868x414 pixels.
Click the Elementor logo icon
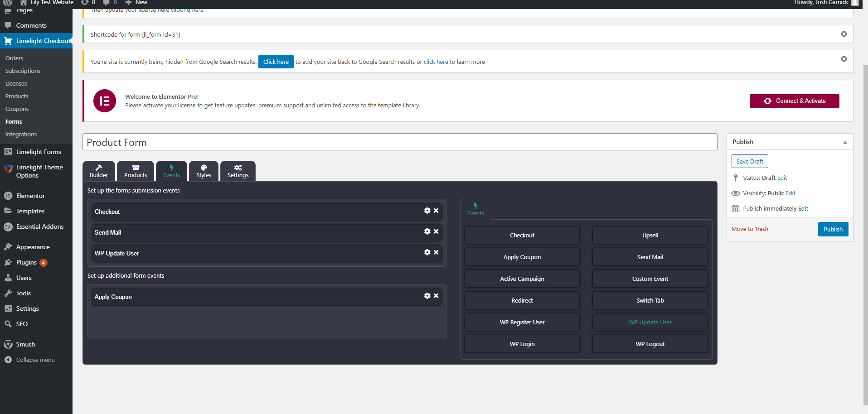[x=105, y=101]
